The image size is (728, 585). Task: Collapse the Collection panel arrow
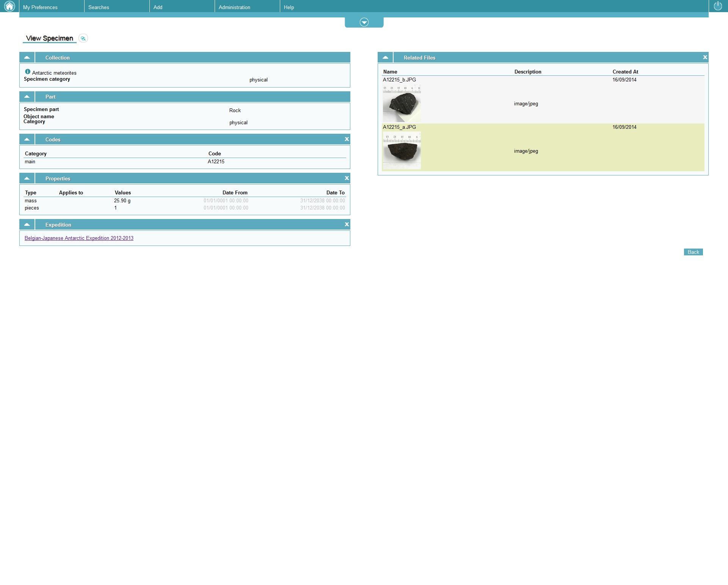tap(27, 58)
